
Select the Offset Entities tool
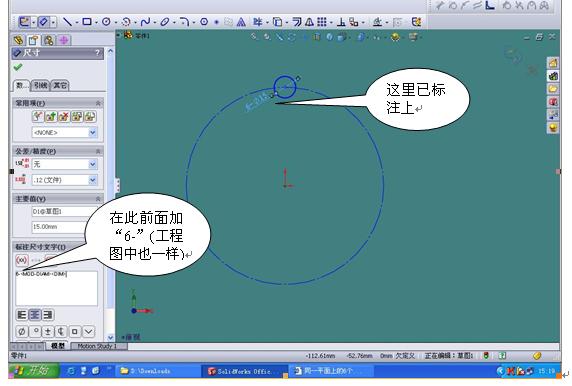tap(297, 22)
